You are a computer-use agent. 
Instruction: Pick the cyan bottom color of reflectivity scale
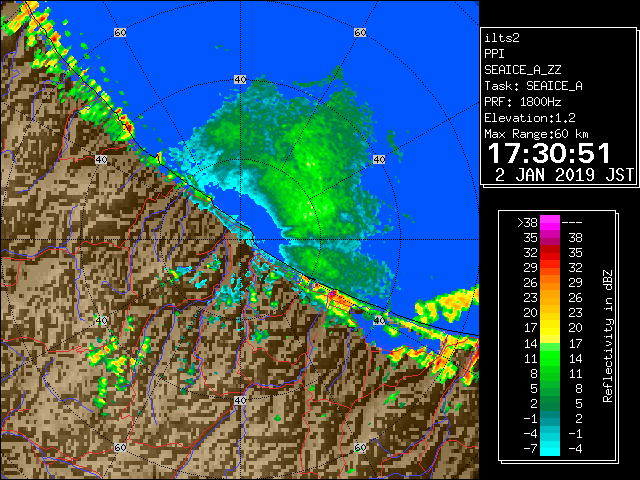click(x=550, y=448)
